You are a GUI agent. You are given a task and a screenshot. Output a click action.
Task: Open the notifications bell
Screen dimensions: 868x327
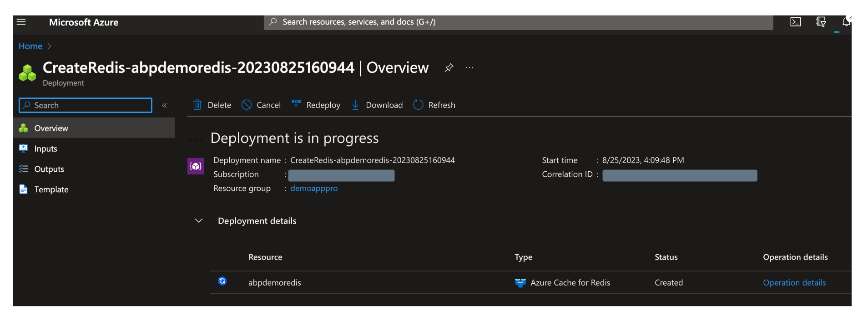pyautogui.click(x=846, y=22)
